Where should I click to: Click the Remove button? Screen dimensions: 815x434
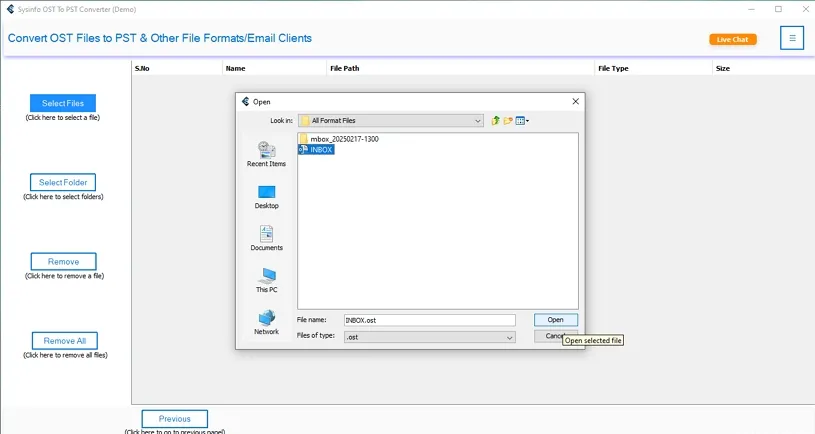pyautogui.click(x=63, y=261)
